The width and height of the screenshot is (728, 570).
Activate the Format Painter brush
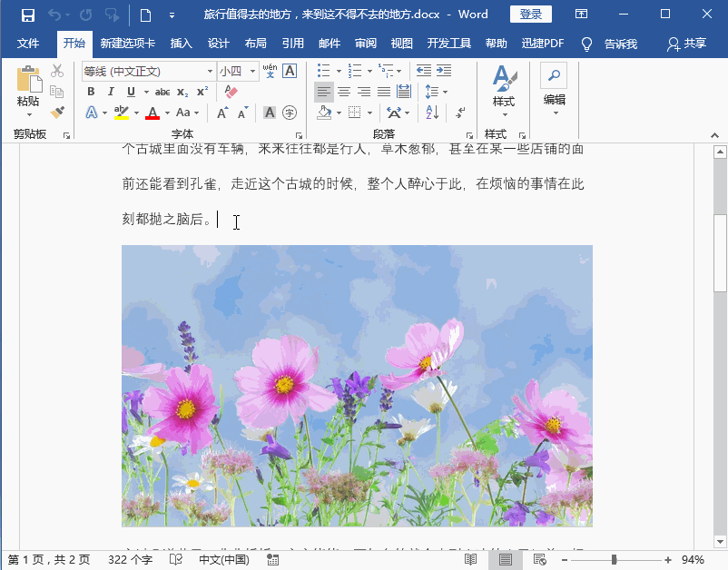(x=57, y=113)
